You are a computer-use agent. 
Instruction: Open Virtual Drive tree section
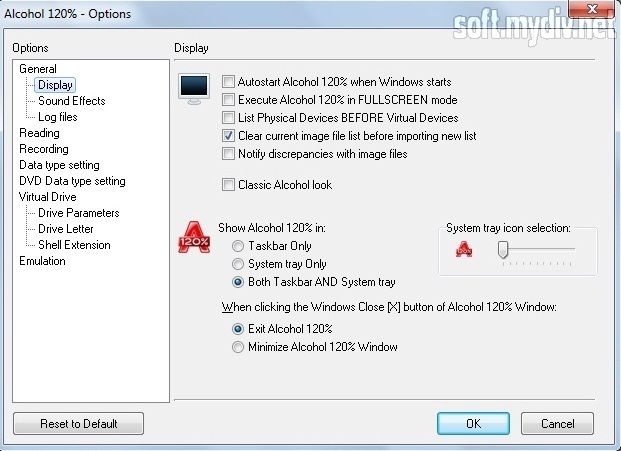(x=48, y=197)
